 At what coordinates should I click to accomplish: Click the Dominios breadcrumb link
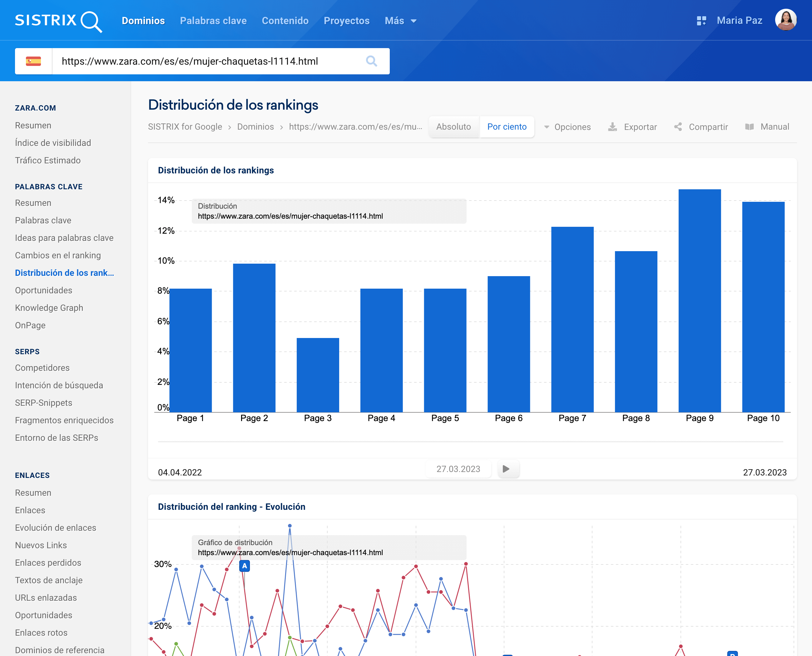point(255,127)
